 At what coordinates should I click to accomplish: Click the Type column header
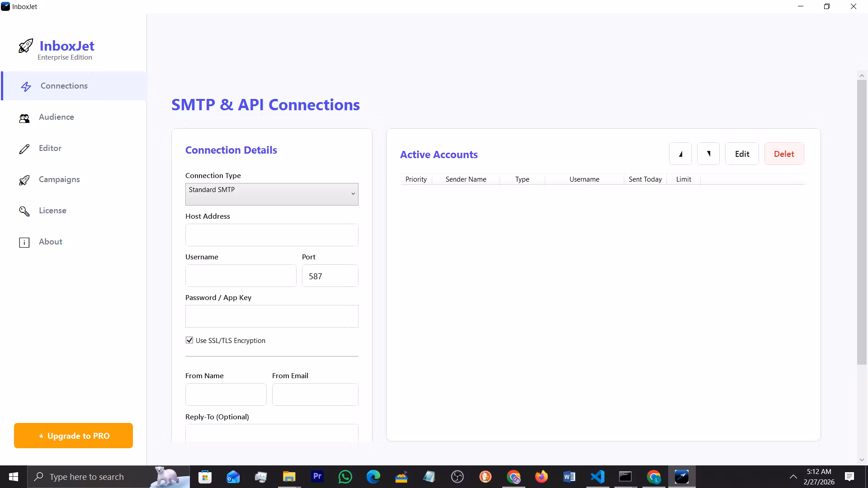(522, 179)
